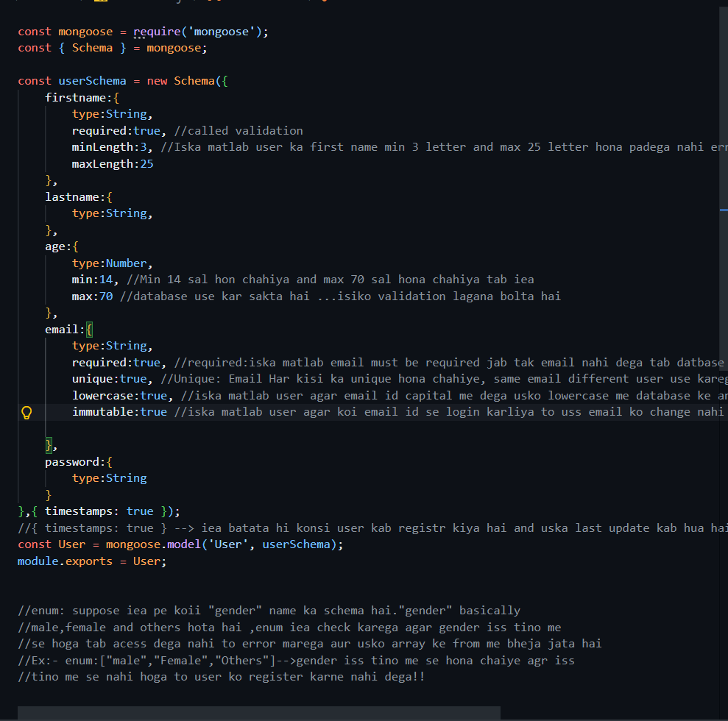Place cursor on the 'lastname' key

[72, 197]
